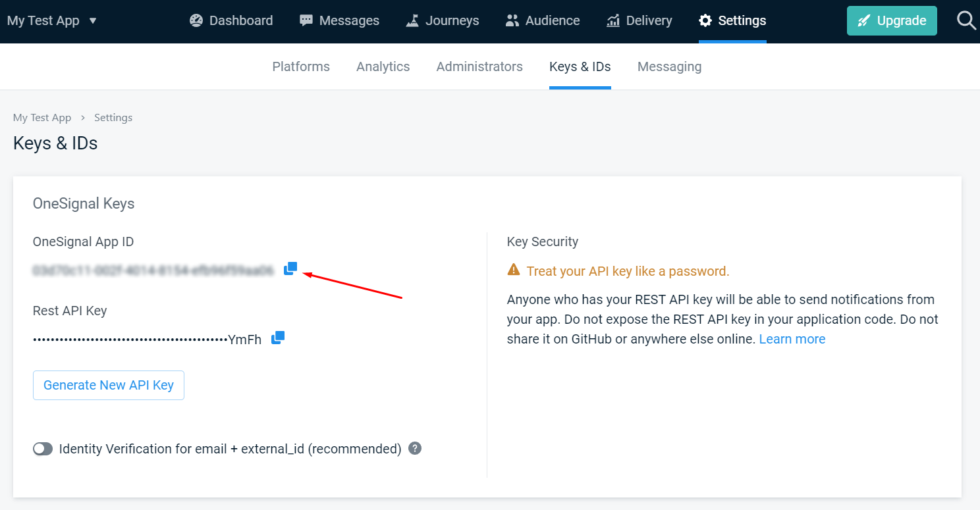Navigate to Audience

543,20
